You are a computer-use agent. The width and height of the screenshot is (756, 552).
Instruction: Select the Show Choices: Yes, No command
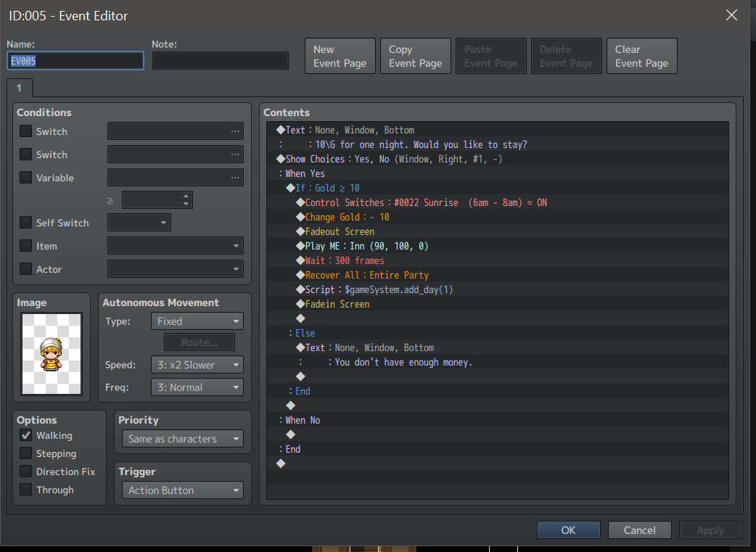pos(498,159)
